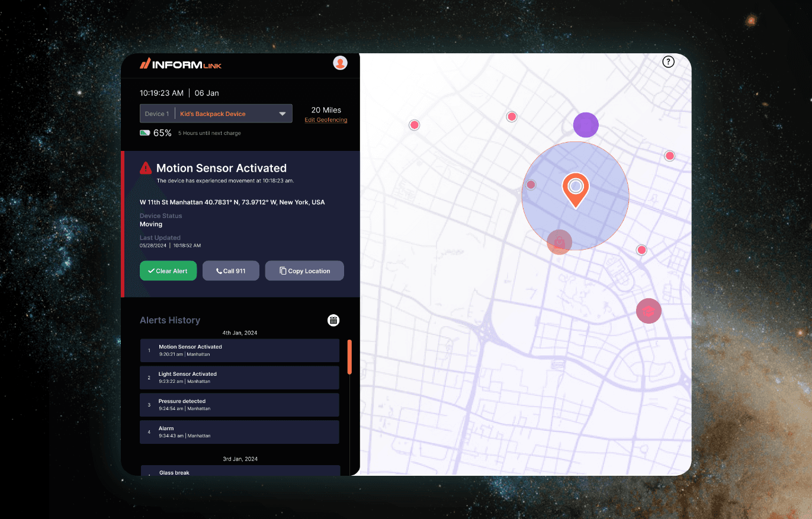Click the 06 Jan date
This screenshot has width=812, height=519.
point(207,93)
